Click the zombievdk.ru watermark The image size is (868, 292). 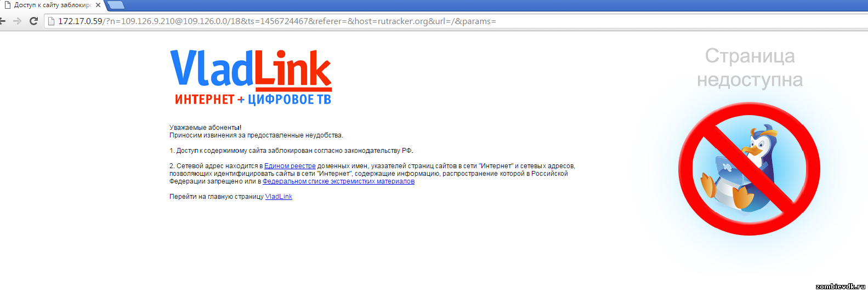[840, 287]
